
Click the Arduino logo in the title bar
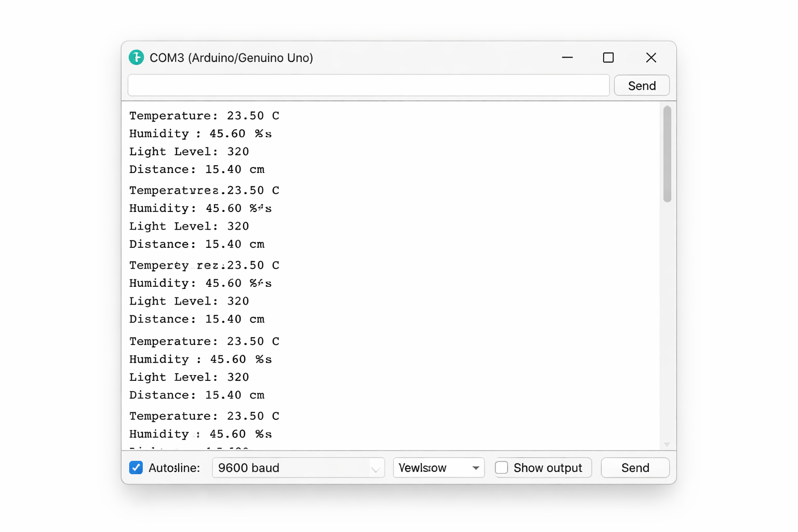pyautogui.click(x=136, y=58)
